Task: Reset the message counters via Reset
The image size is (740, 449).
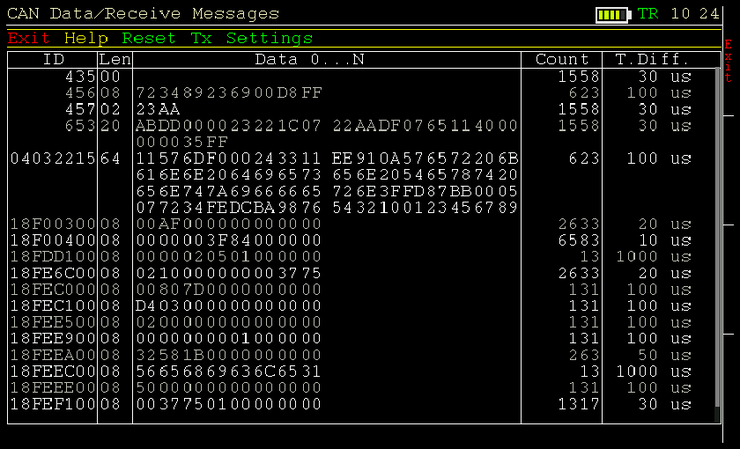Action: pyautogui.click(x=148, y=38)
